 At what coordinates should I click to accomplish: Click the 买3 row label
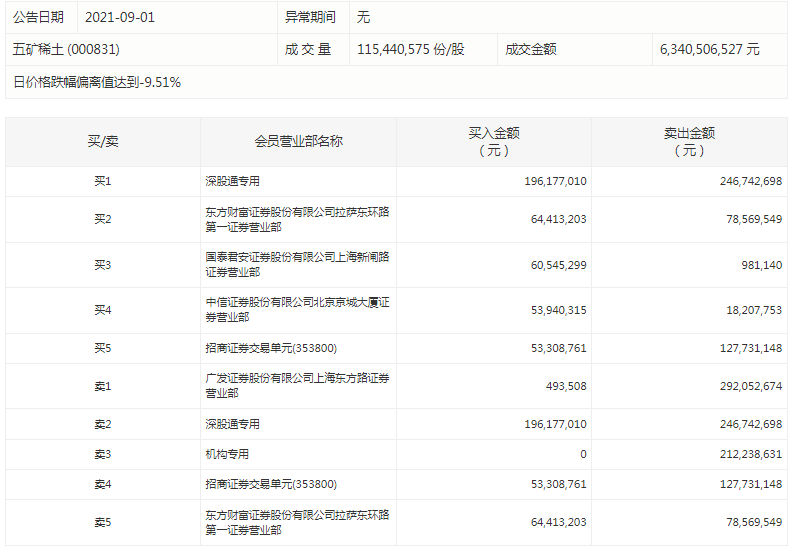(x=102, y=265)
